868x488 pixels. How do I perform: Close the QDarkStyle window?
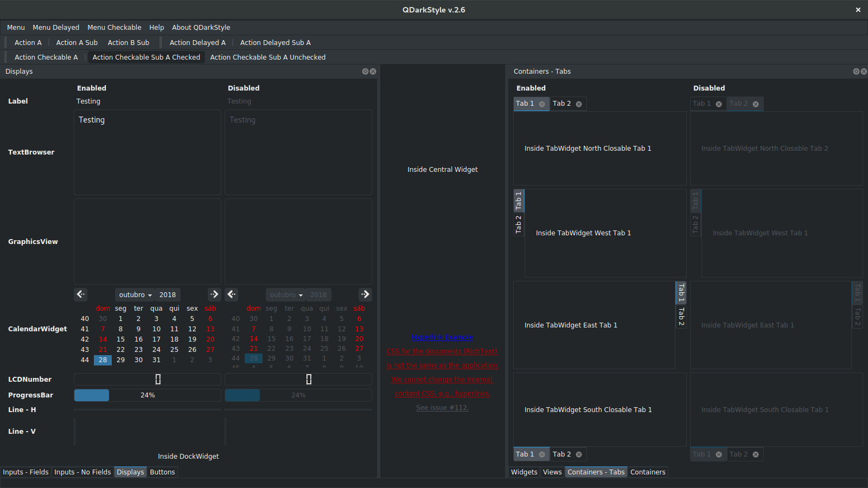click(x=858, y=10)
